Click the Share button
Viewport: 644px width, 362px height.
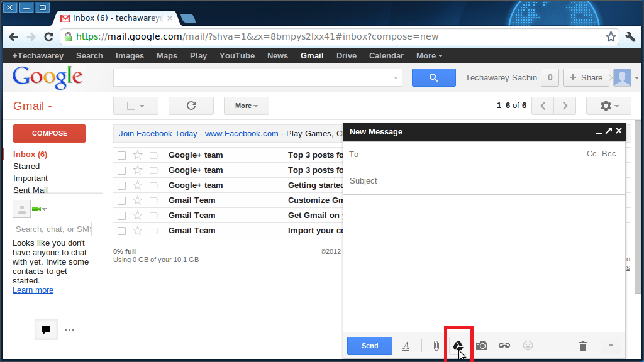tap(586, 77)
